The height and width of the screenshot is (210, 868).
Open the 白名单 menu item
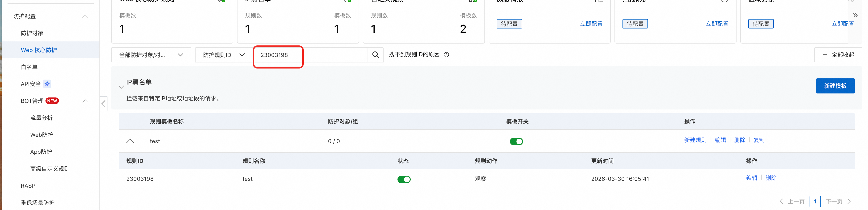pos(29,67)
